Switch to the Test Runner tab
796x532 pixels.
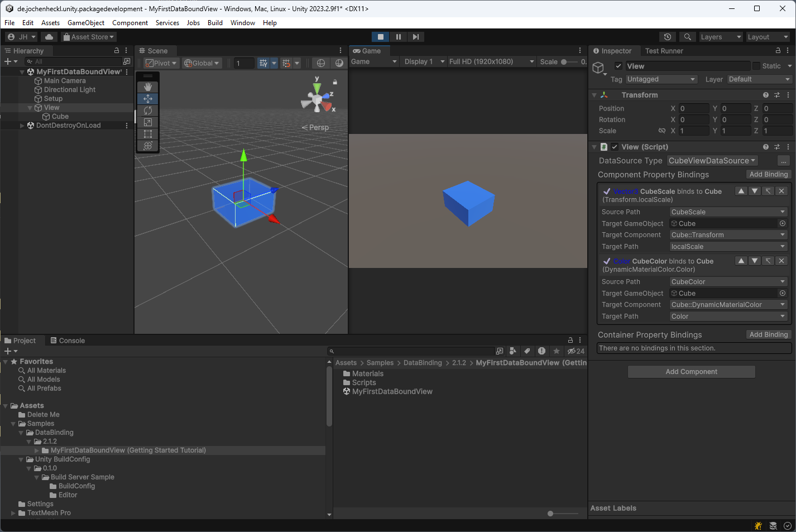pyautogui.click(x=664, y=51)
